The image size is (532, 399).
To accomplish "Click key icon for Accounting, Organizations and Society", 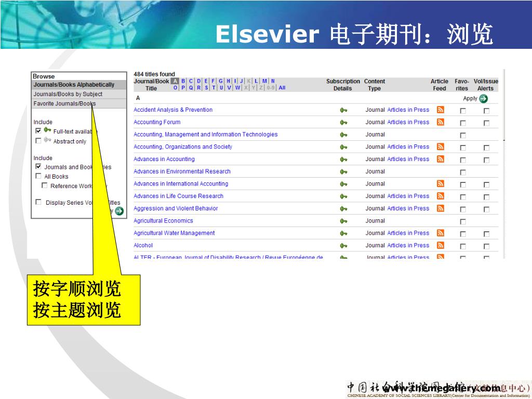I will click(343, 147).
